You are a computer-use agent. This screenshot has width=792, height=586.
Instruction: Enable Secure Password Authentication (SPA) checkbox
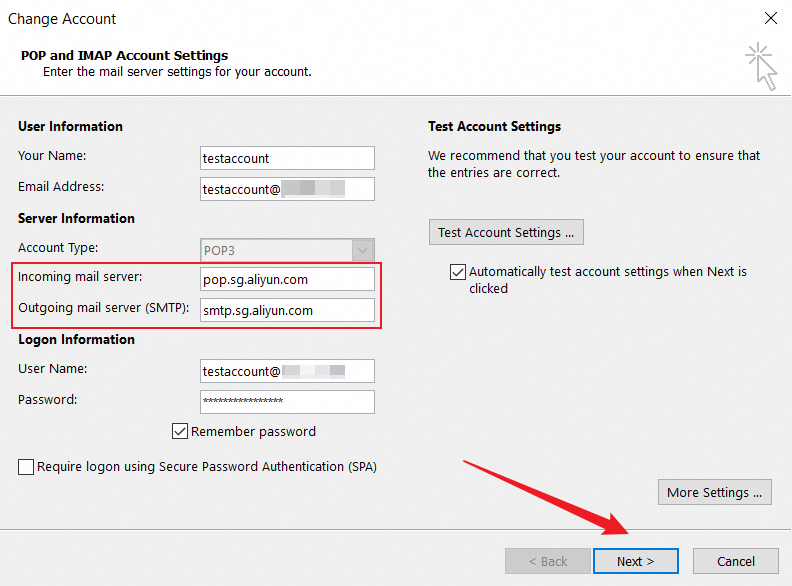26,467
